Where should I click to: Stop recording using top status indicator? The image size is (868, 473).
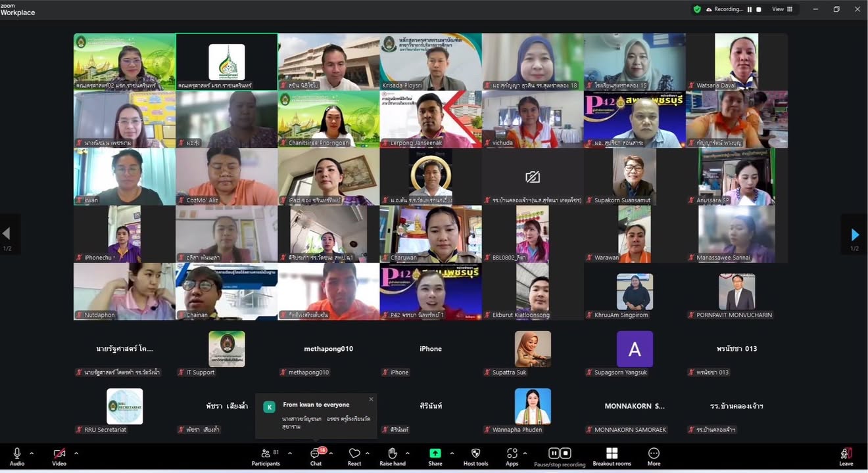[758, 9]
